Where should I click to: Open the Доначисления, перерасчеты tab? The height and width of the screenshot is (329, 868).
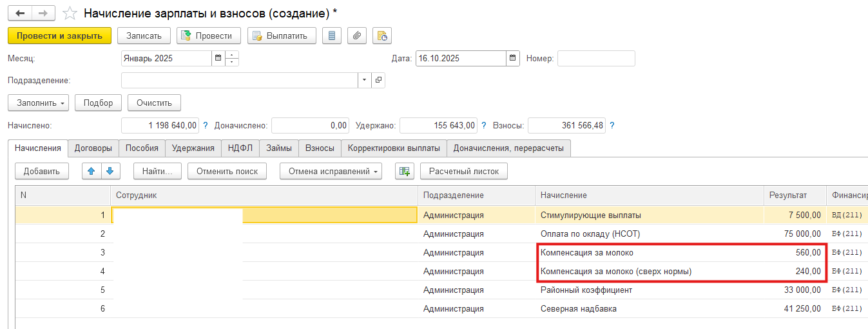click(508, 148)
